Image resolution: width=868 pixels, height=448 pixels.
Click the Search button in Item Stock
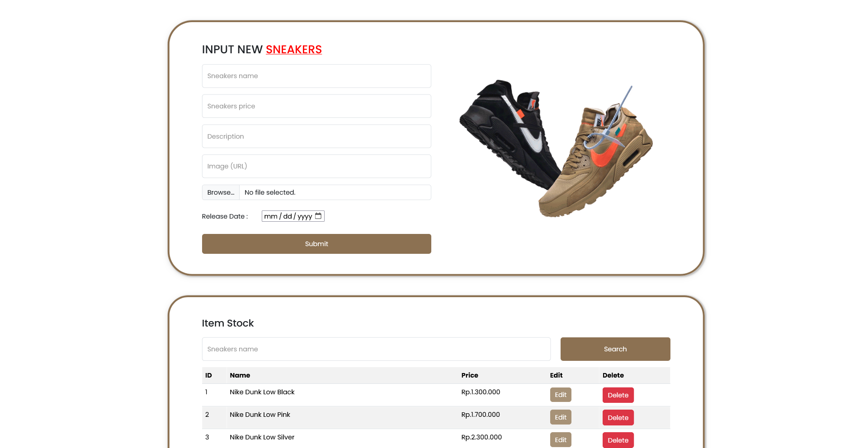coord(615,349)
